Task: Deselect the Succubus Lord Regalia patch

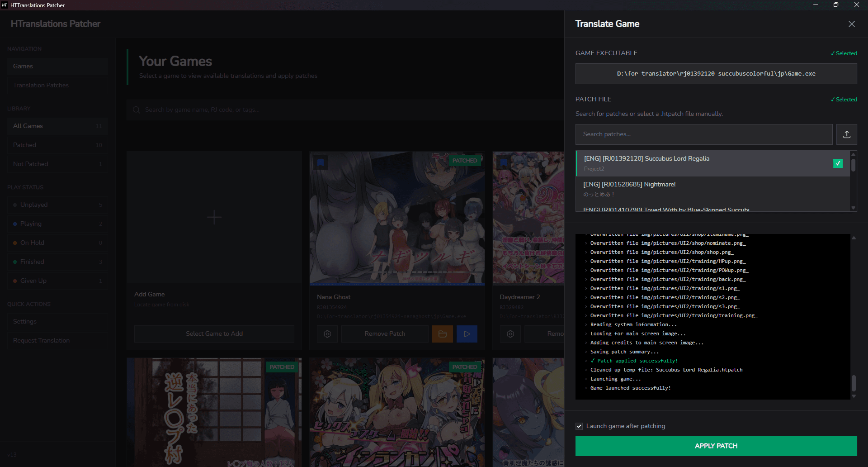Action: [838, 163]
